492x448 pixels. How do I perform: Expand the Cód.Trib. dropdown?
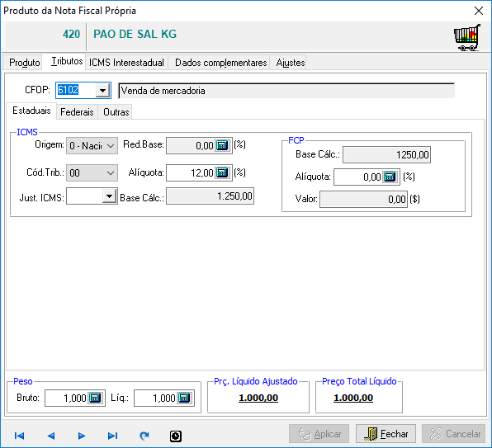coord(92,172)
